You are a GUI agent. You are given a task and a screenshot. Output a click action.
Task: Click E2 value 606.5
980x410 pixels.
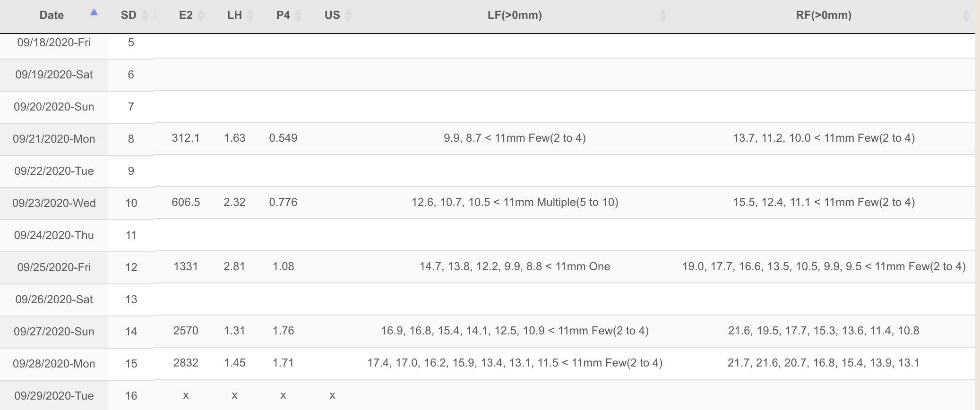[x=186, y=202]
